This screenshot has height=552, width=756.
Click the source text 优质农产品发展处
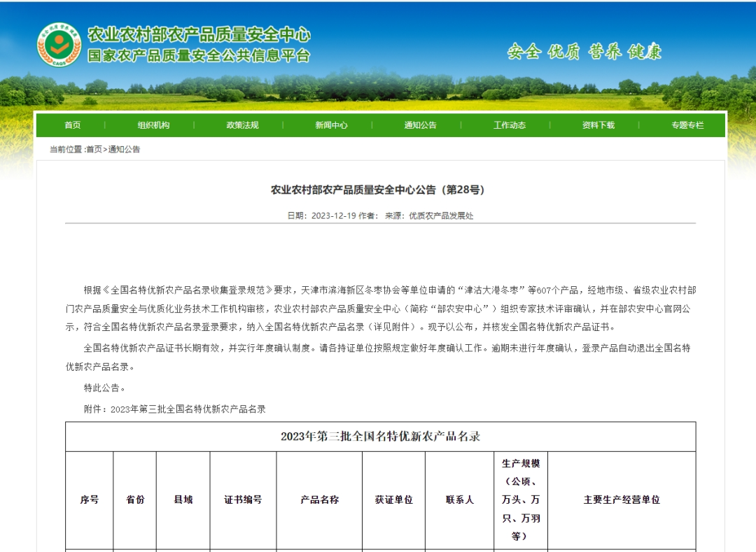[x=441, y=215]
